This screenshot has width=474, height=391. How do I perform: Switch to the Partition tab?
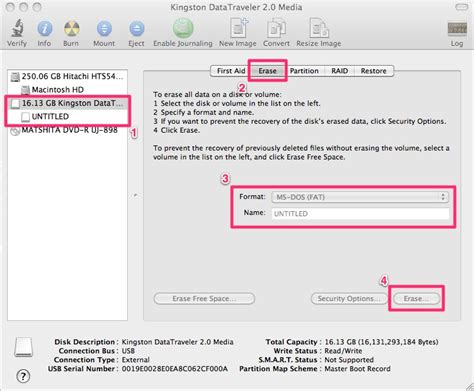tap(304, 71)
